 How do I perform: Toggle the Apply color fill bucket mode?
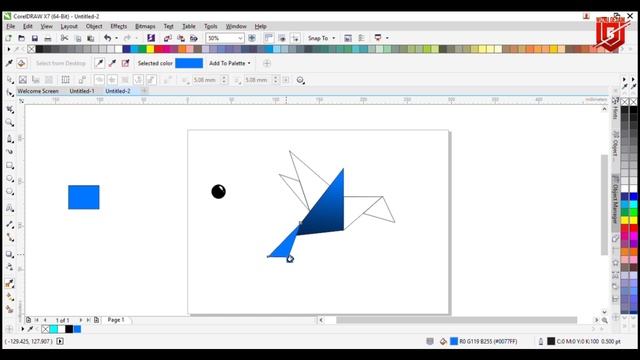pos(22,63)
